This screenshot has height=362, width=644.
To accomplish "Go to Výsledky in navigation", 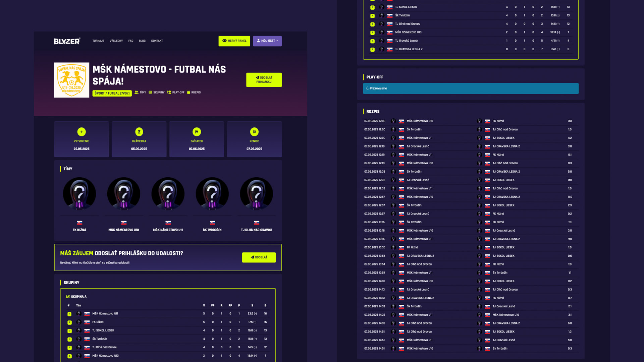I will [116, 41].
